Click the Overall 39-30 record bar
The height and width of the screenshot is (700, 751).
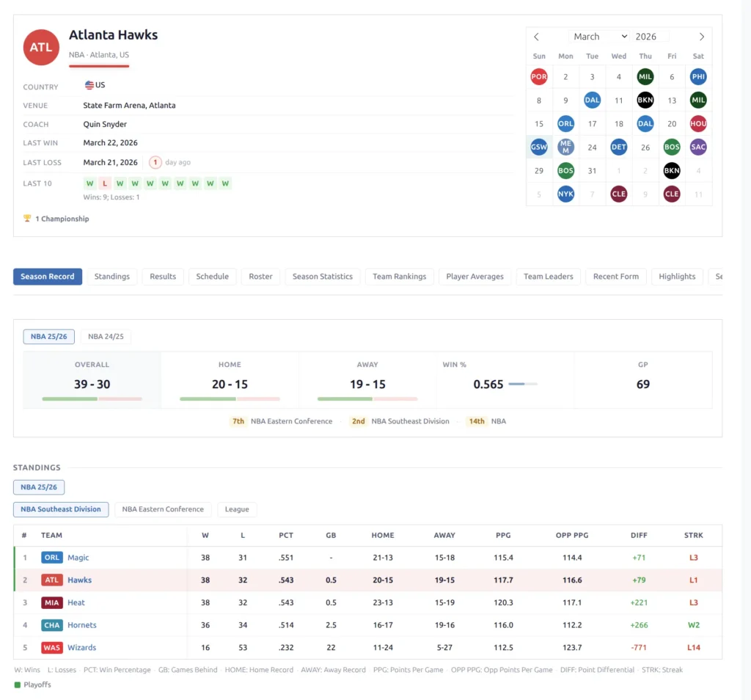point(92,398)
